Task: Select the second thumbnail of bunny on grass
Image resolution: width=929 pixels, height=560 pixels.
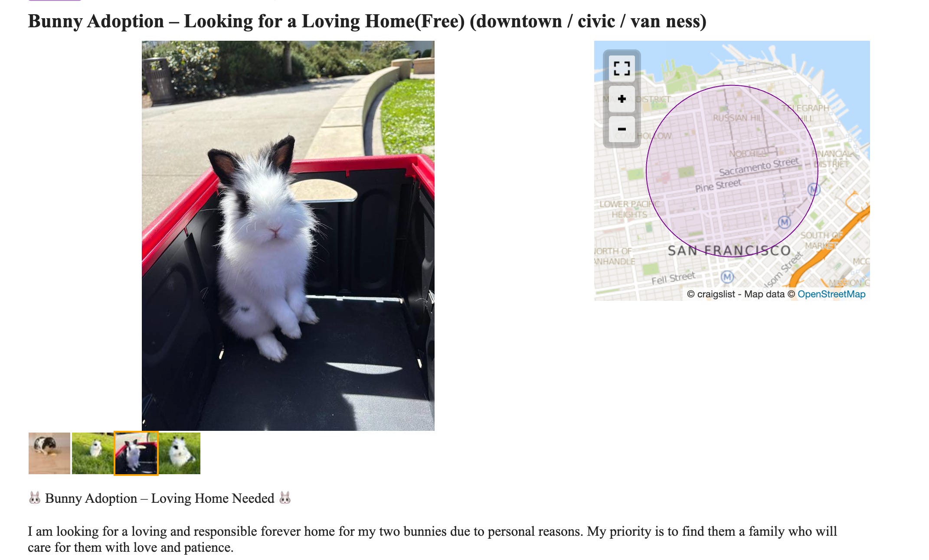Action: (93, 453)
